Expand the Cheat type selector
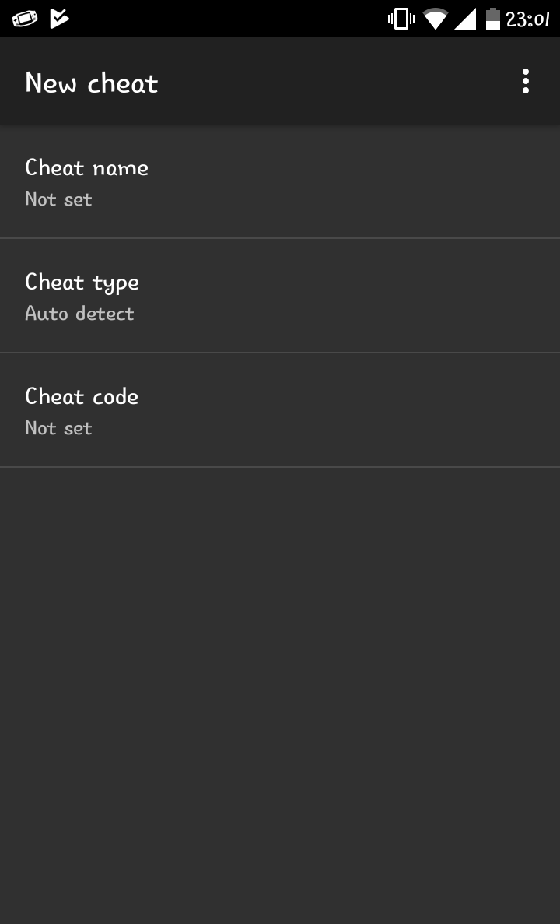 tap(280, 297)
